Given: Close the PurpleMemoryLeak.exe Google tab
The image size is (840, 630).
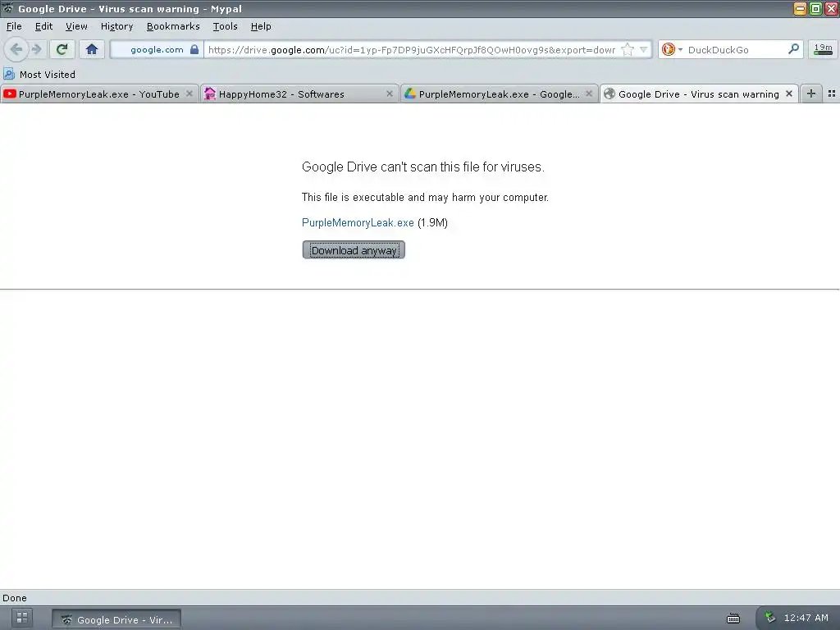Looking at the screenshot, I should [x=589, y=94].
